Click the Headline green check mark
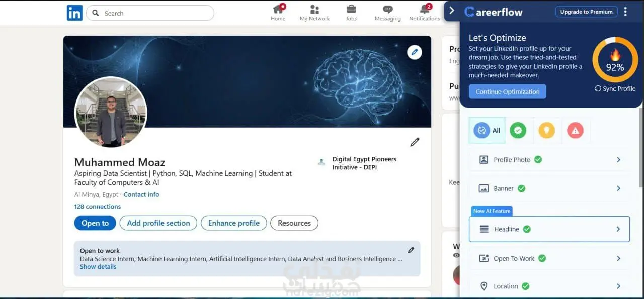This screenshot has width=644, height=299. [x=527, y=229]
